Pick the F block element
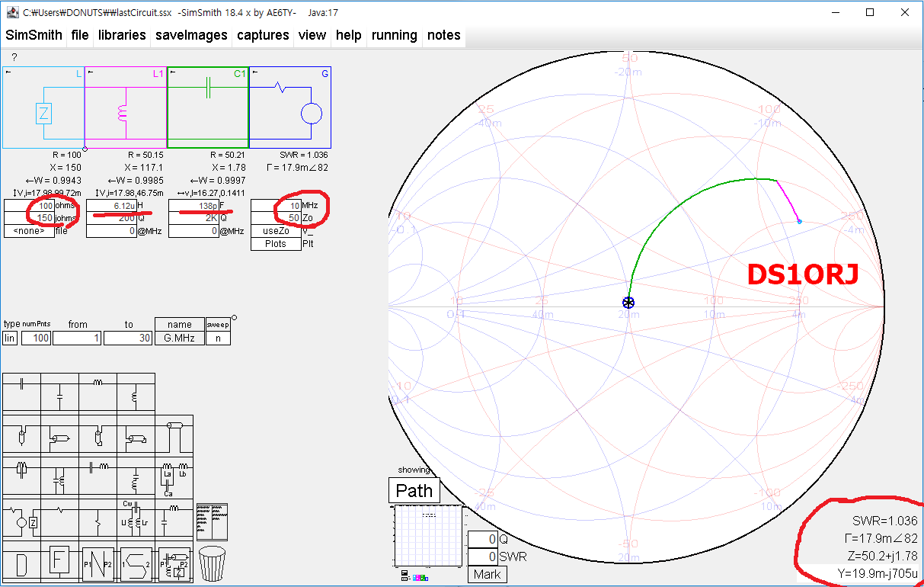 60,562
